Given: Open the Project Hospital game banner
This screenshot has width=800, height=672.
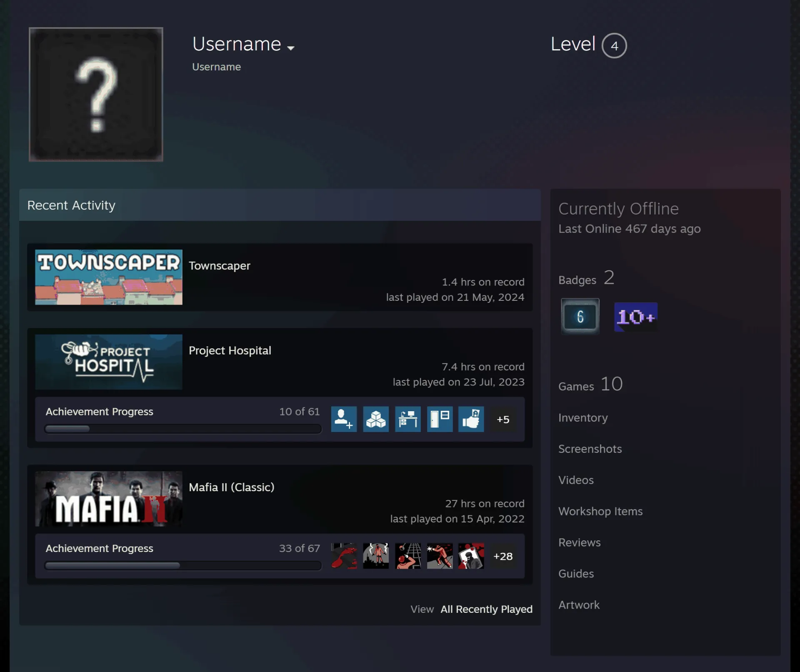Looking at the screenshot, I should point(109,362).
